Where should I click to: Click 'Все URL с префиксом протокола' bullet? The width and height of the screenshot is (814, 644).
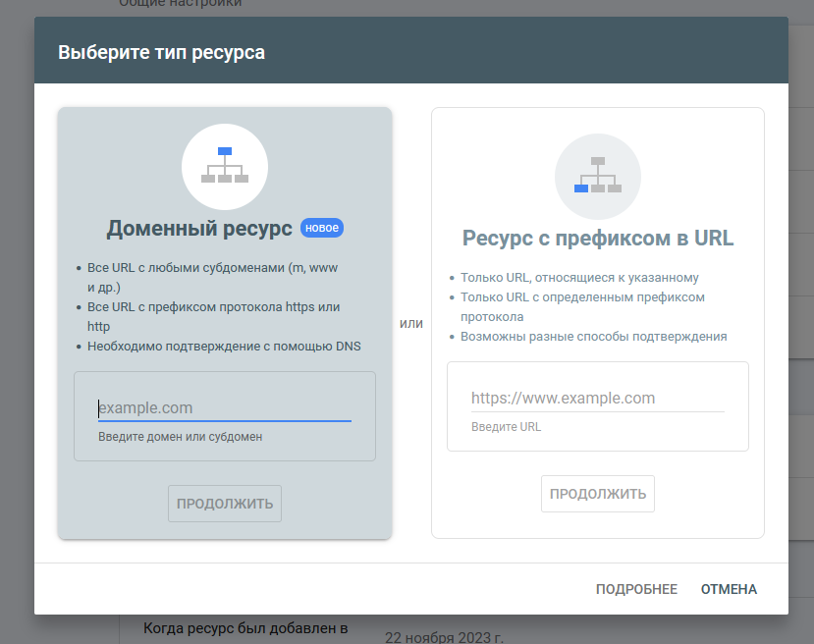213,316
